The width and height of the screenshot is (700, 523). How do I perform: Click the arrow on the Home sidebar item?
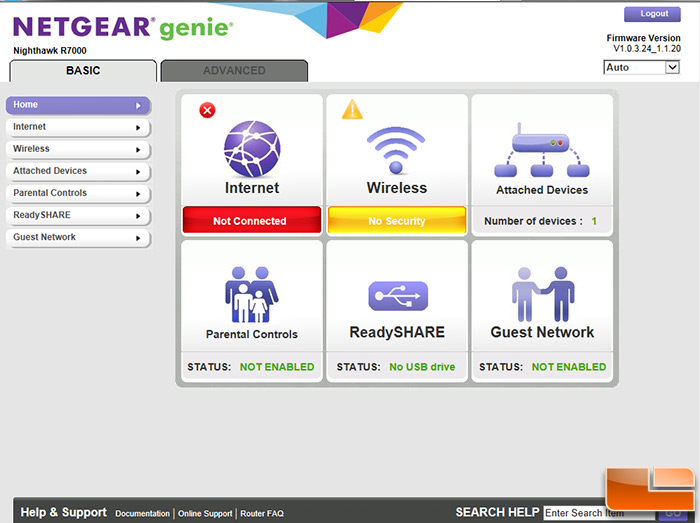coord(138,106)
